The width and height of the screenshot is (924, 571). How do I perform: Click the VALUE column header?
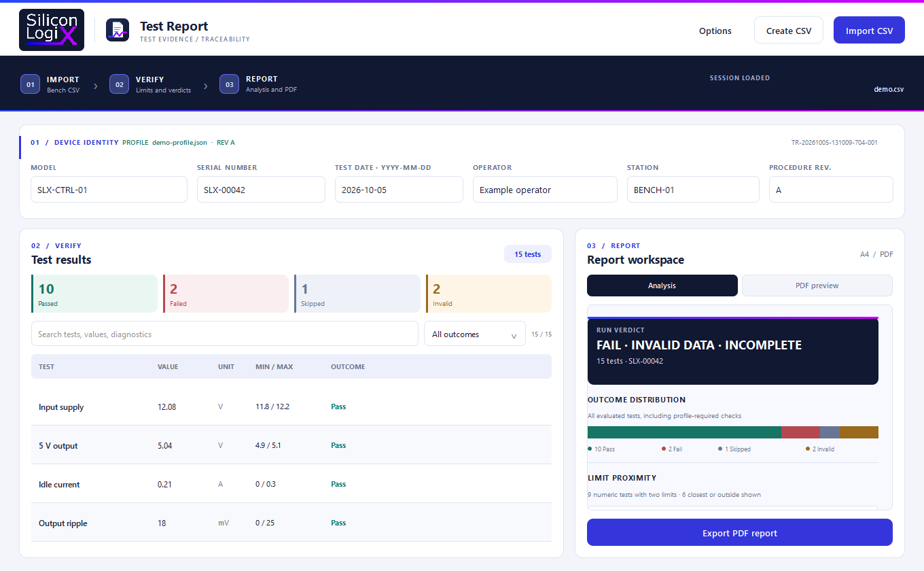168,366
